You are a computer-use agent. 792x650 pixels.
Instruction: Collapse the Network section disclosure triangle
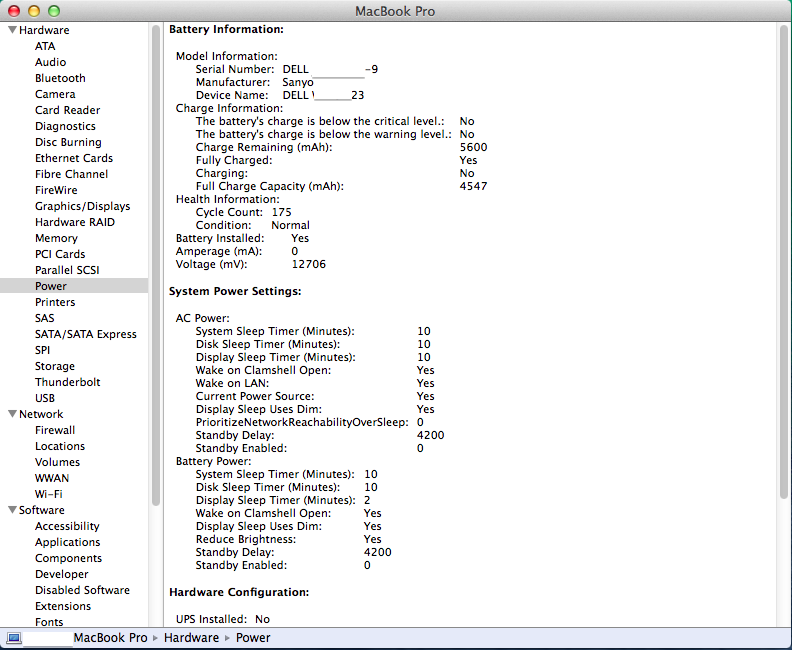pyautogui.click(x=12, y=414)
